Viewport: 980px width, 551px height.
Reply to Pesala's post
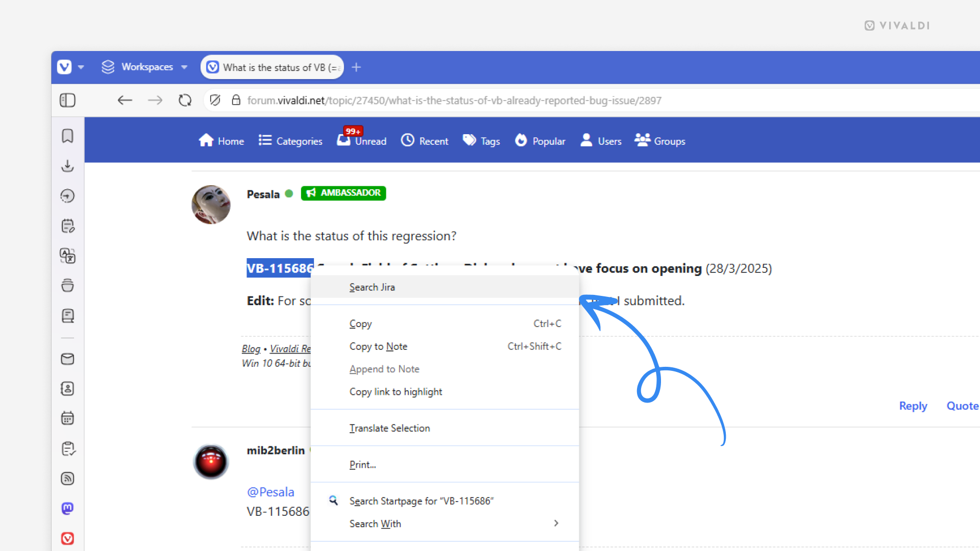pyautogui.click(x=913, y=406)
